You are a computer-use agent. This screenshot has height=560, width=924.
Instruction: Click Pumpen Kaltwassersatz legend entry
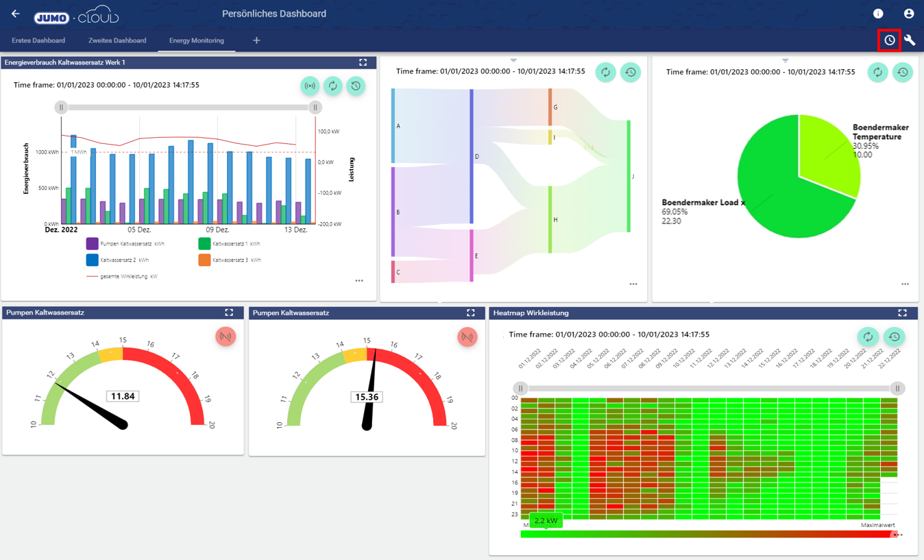coord(93,244)
